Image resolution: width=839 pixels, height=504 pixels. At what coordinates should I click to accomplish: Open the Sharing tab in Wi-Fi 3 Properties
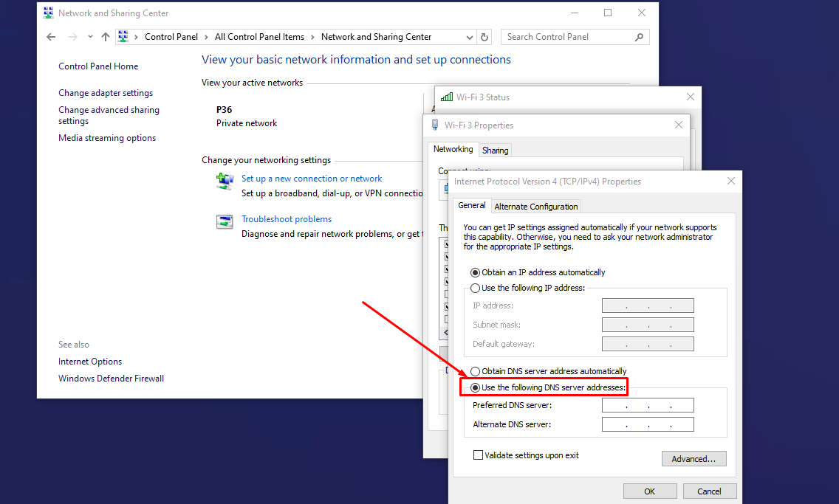coord(495,150)
